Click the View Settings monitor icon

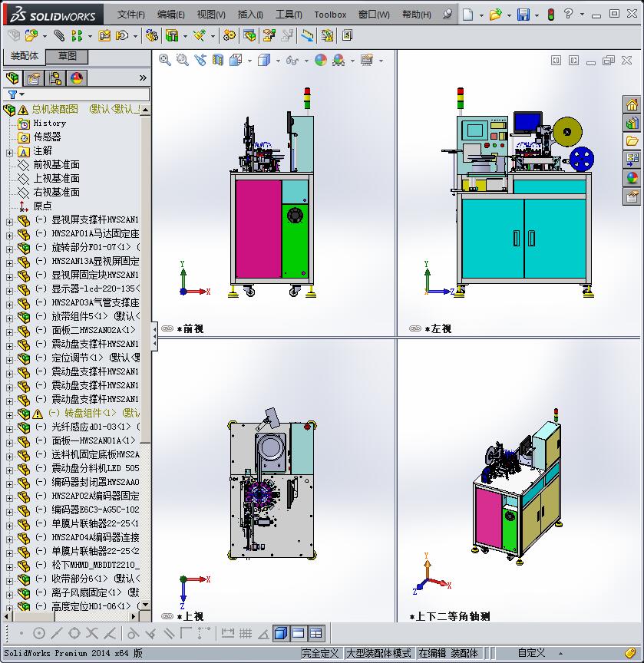[x=367, y=61]
